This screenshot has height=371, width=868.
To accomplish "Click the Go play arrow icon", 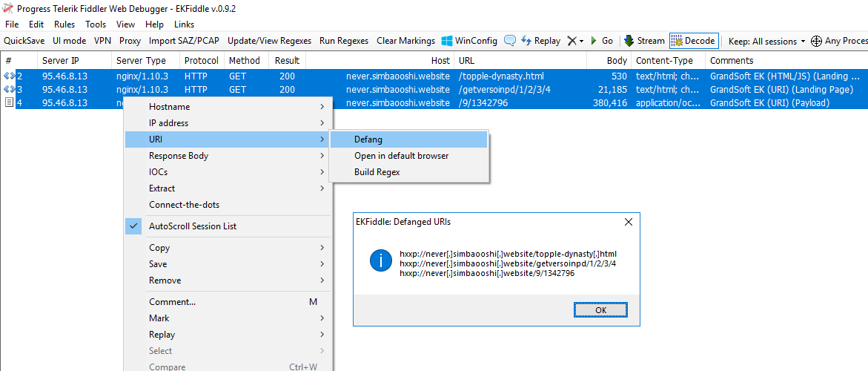I will (594, 41).
